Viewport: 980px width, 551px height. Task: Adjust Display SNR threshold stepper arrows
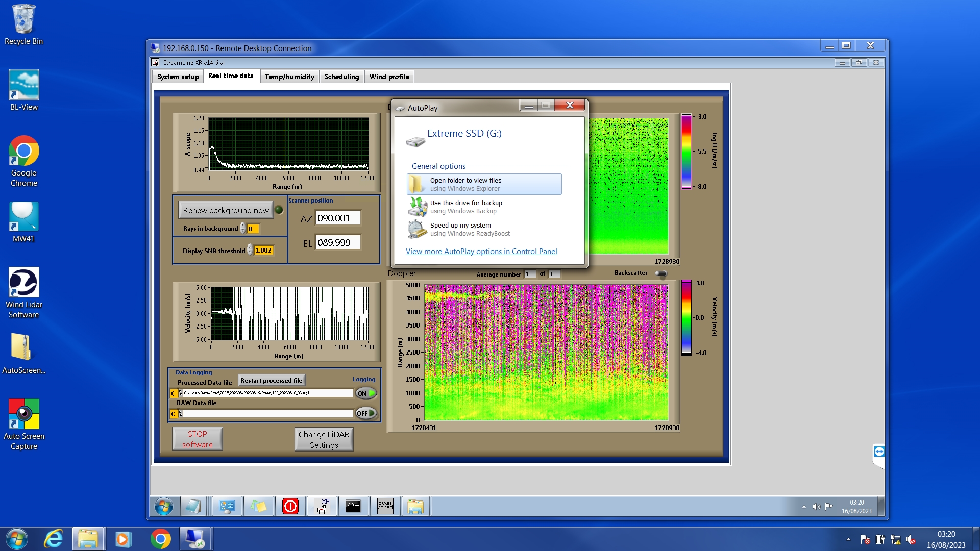point(250,250)
